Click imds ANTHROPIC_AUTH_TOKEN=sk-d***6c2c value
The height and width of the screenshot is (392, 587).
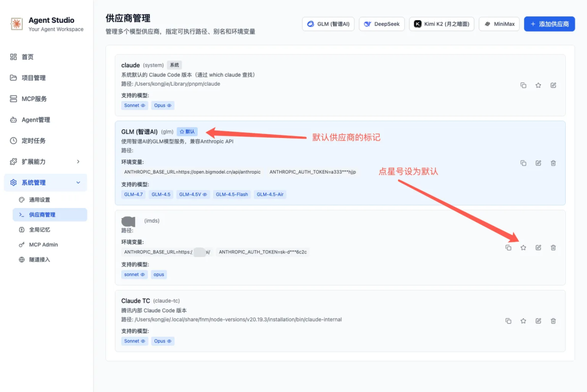pos(263,252)
